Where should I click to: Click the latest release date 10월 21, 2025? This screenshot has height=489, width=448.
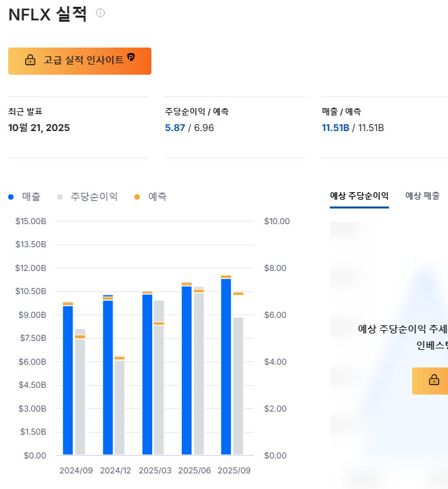[x=39, y=128]
